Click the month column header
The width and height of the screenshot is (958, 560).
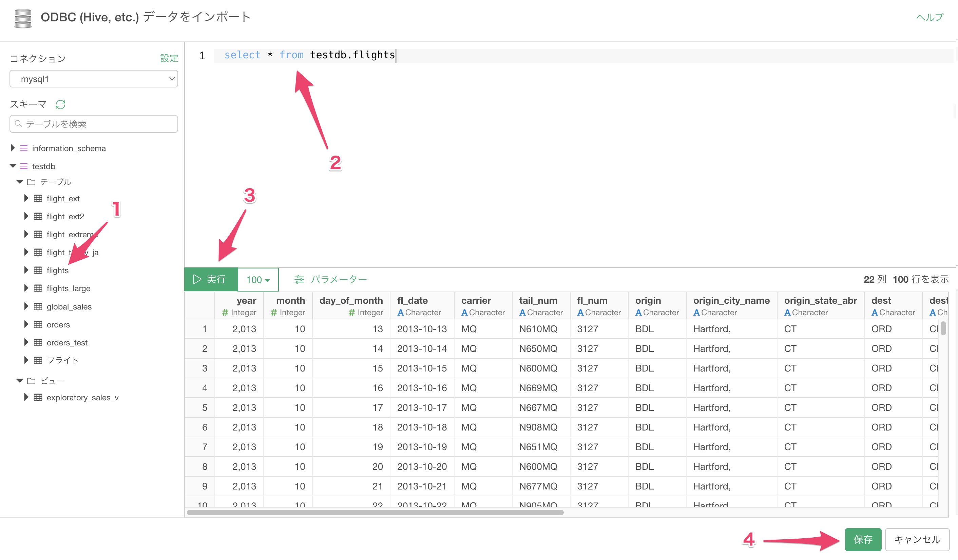(288, 306)
